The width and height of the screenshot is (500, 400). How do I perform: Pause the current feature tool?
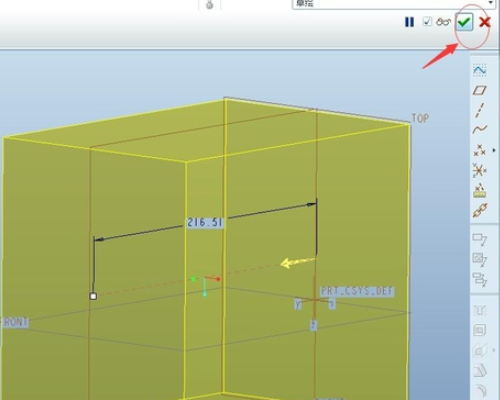click(x=409, y=22)
